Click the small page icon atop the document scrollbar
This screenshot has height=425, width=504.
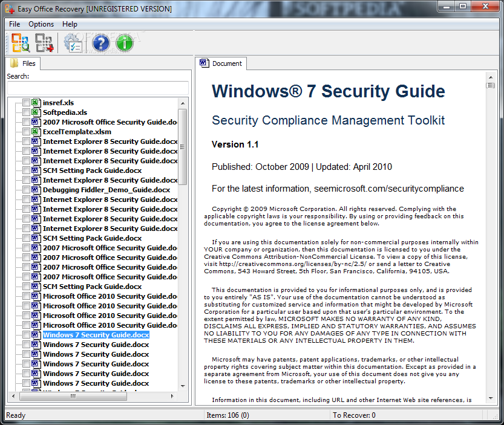coord(491,85)
